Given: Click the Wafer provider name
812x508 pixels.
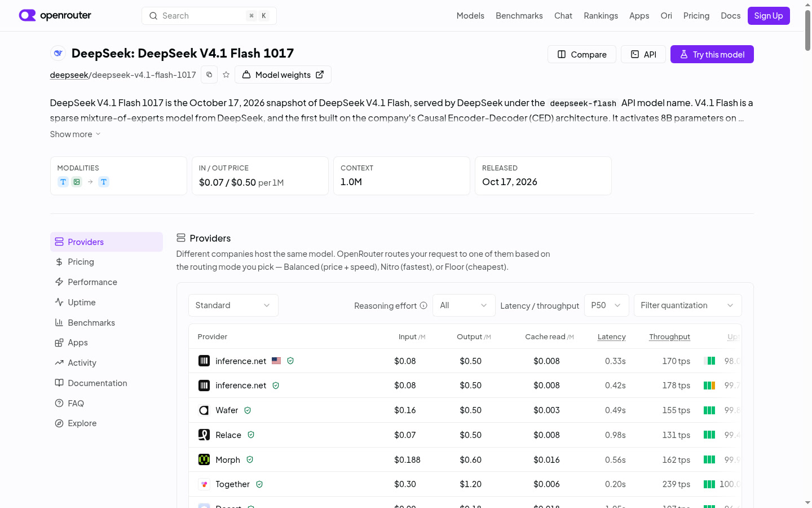Looking at the screenshot, I should (227, 410).
